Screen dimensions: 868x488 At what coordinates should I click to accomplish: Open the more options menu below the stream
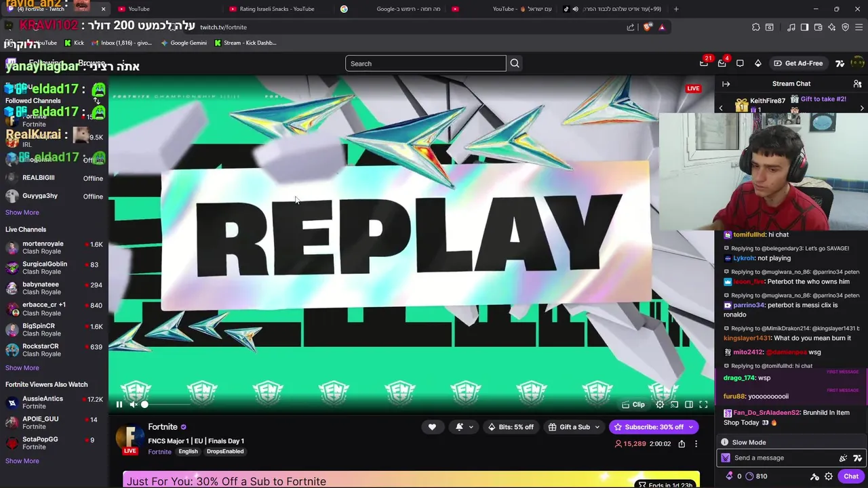696,444
